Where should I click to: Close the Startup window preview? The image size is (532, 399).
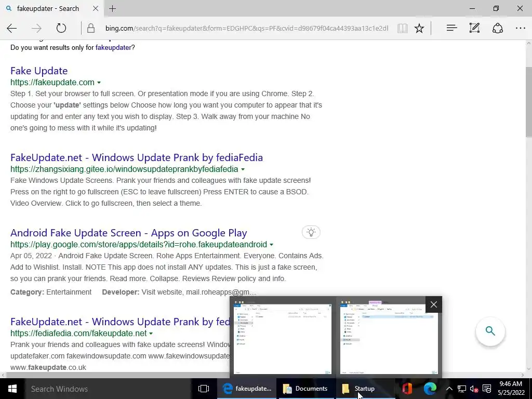[434, 304]
